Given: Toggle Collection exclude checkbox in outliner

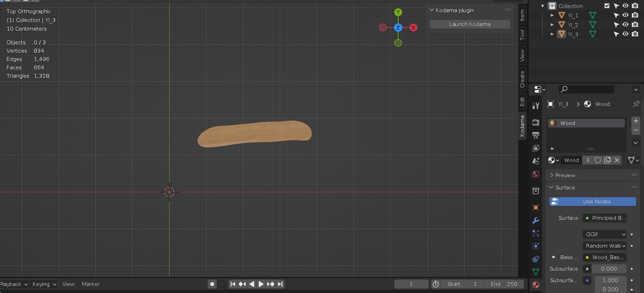Looking at the screenshot, I should click(x=607, y=6).
